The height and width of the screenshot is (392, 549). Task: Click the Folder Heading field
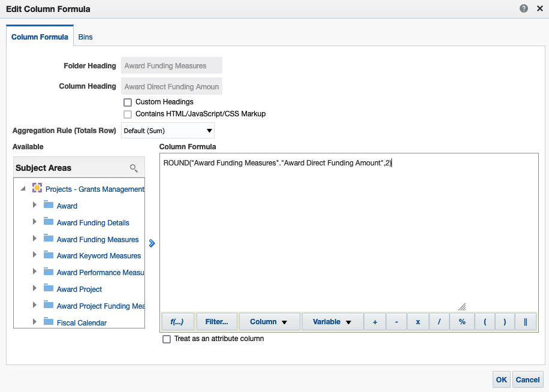click(171, 65)
